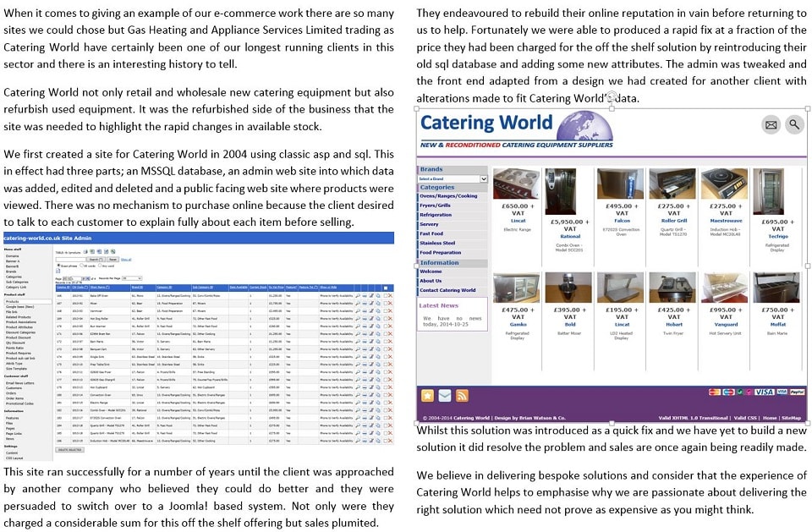Click the VISA payment logo in footer
The width and height of the screenshot is (812, 532).
(x=764, y=392)
